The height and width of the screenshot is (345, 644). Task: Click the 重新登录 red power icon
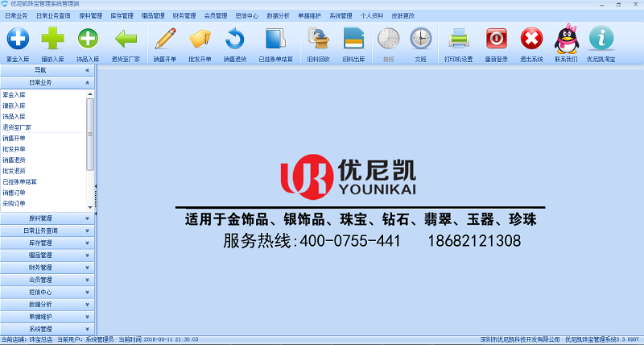[x=496, y=39]
